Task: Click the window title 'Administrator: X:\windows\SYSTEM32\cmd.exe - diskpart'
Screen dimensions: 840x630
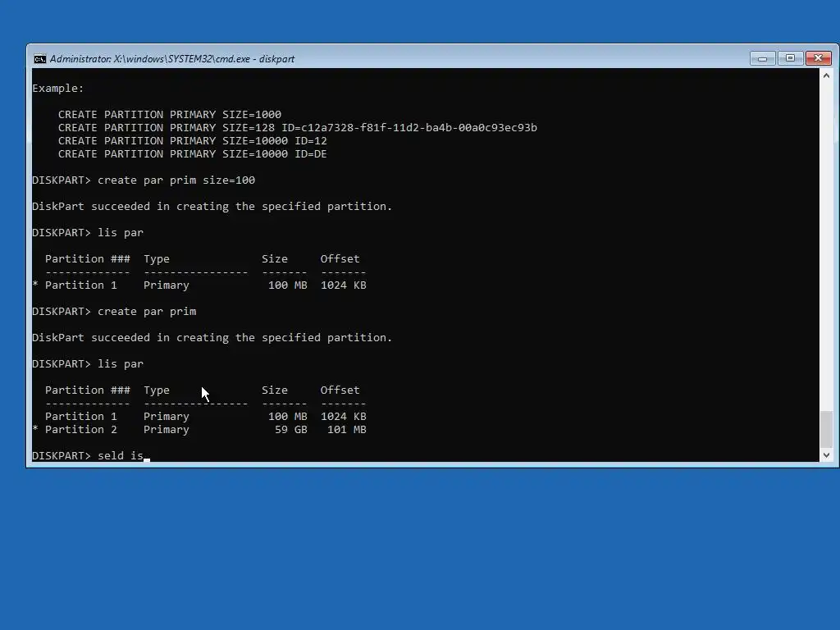Action: [x=172, y=59]
